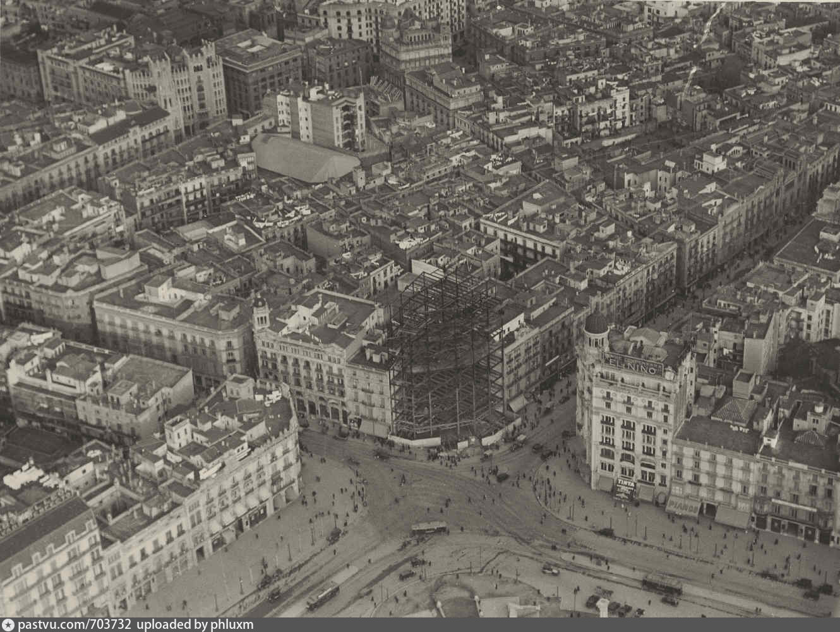Click the PIANOS shop awning
This screenshot has width=840, height=632.
pos(683,507)
